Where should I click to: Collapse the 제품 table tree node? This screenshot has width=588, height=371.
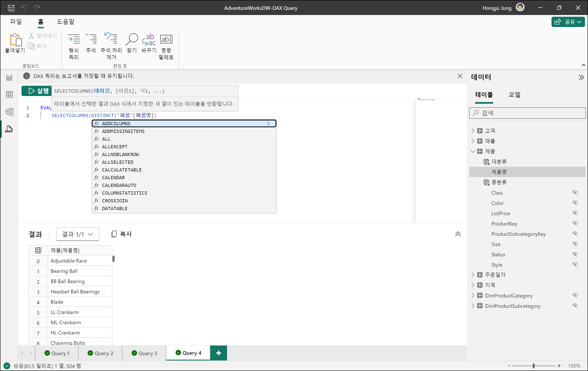(473, 151)
